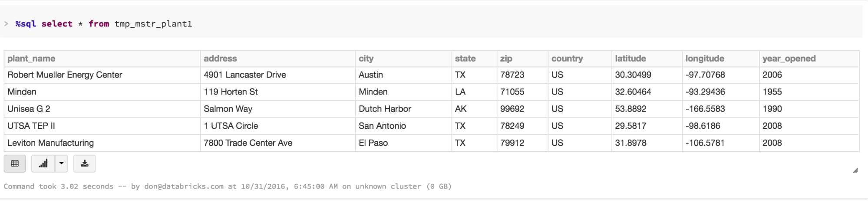Click the city column header

coord(366,59)
